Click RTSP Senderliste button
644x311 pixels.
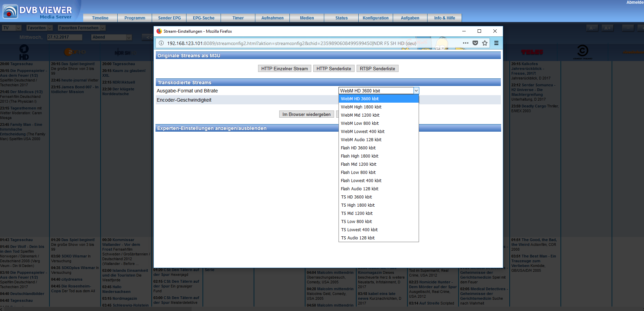(x=377, y=69)
